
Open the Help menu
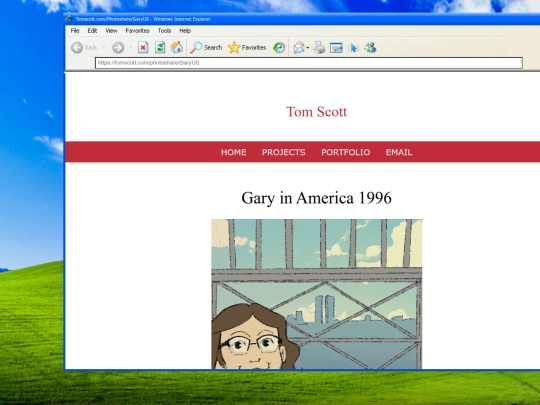pos(185,31)
